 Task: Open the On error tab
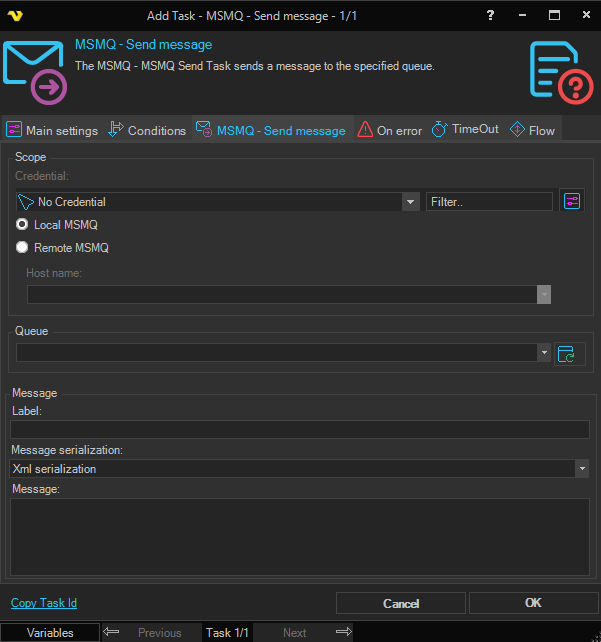point(390,130)
